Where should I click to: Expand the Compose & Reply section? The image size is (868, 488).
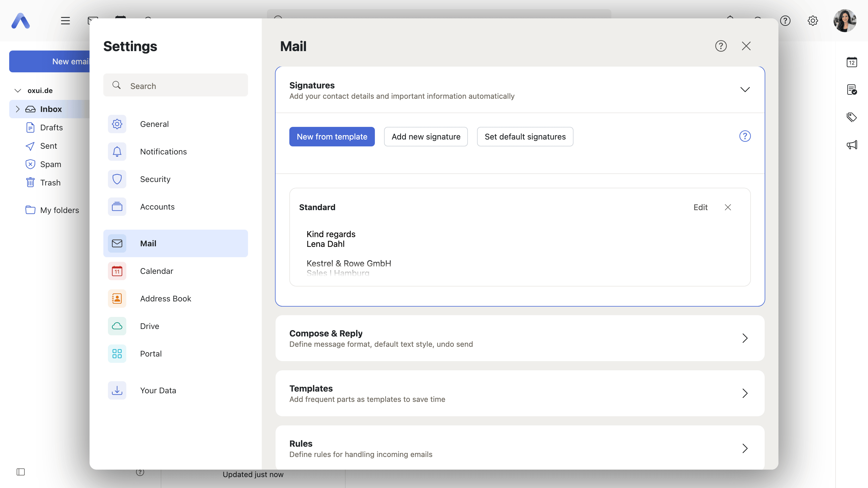click(520, 338)
